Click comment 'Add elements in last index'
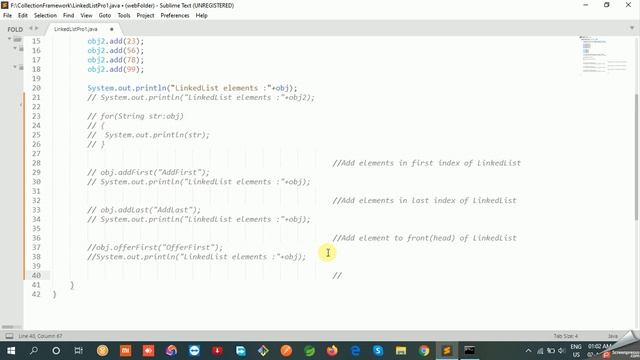The height and width of the screenshot is (360, 640). [424, 200]
